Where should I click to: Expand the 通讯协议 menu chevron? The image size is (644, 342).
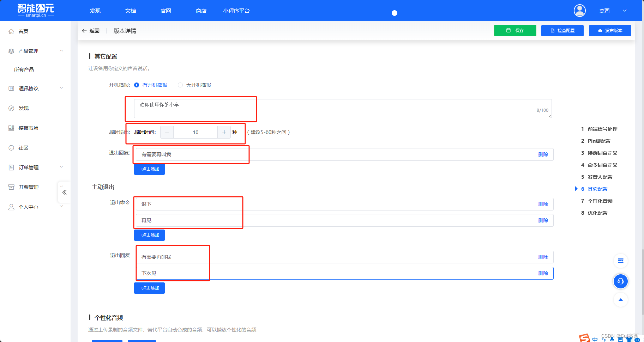[61, 88]
